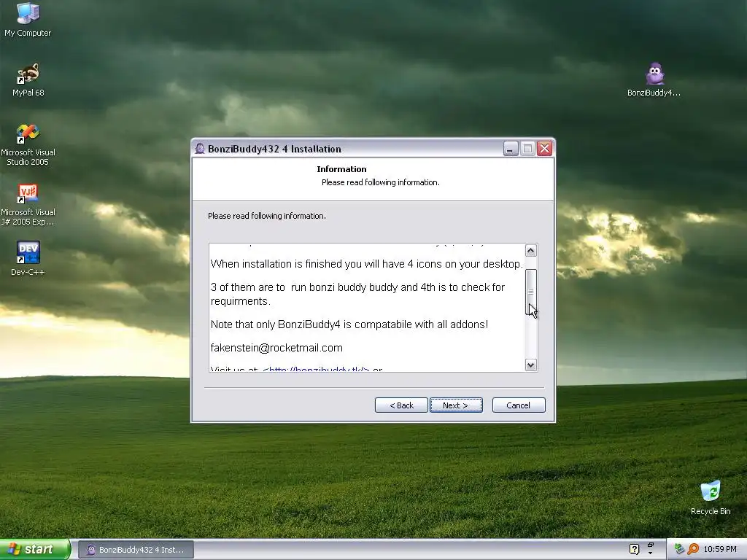This screenshot has height=560, width=747.
Task: Click the info text scroll down arrow
Action: 531,365
